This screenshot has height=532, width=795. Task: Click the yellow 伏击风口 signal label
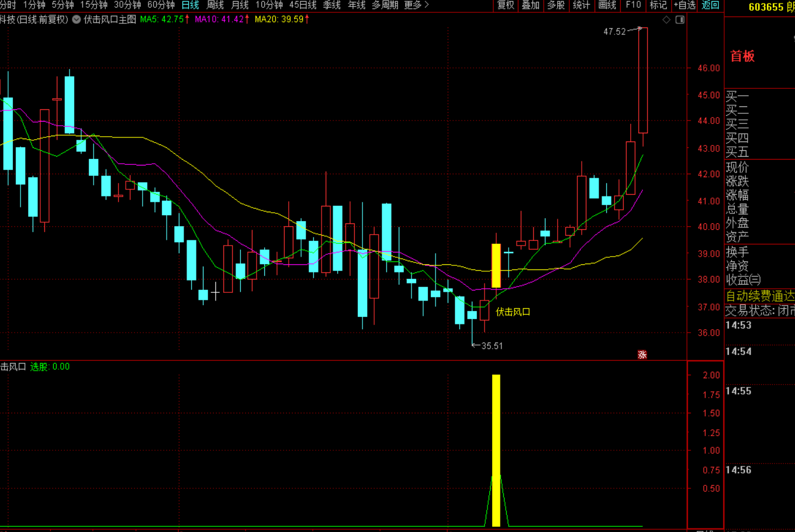pyautogui.click(x=513, y=312)
